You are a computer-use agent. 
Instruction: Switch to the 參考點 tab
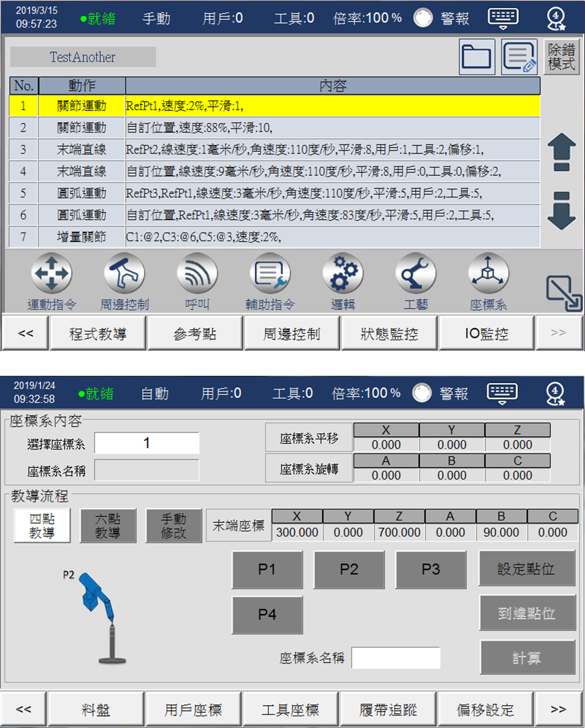(x=195, y=333)
